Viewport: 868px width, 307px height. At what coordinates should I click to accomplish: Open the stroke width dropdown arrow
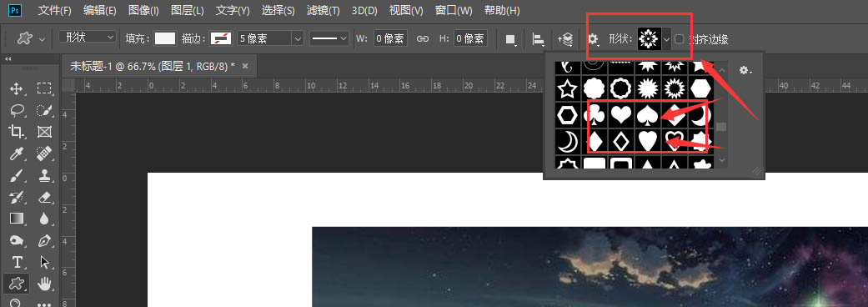pos(299,38)
